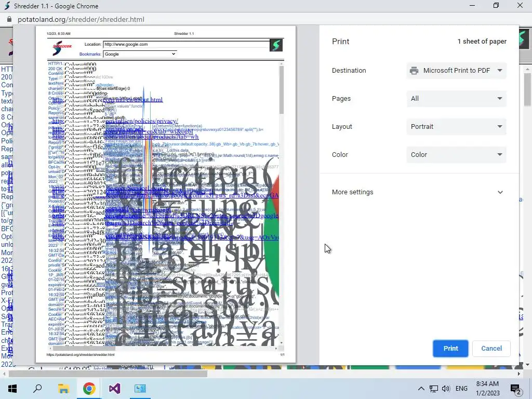
Task: Click the page's horizontal scrollbar thumb
Action: 108,374
